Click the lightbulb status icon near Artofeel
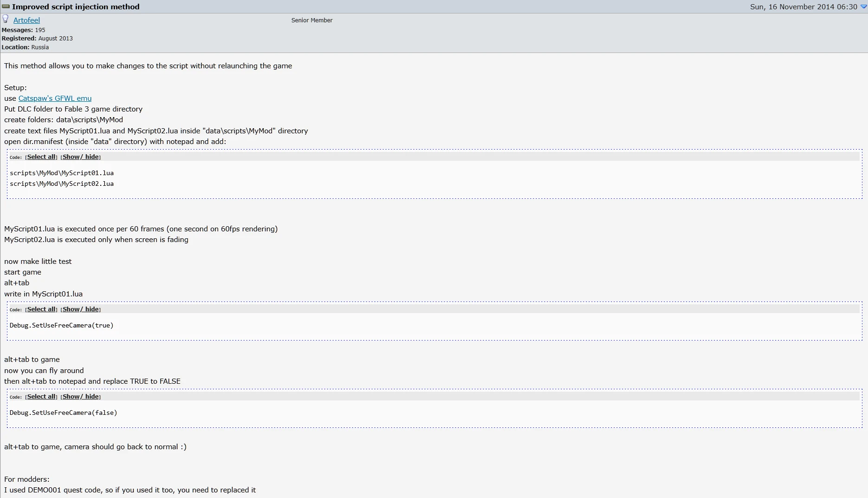This screenshot has width=868, height=498. point(6,19)
